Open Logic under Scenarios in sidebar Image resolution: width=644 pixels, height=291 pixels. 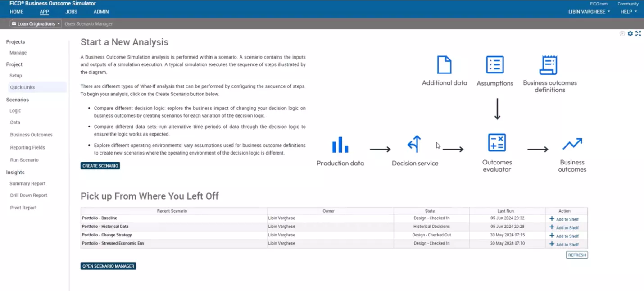pos(15,110)
